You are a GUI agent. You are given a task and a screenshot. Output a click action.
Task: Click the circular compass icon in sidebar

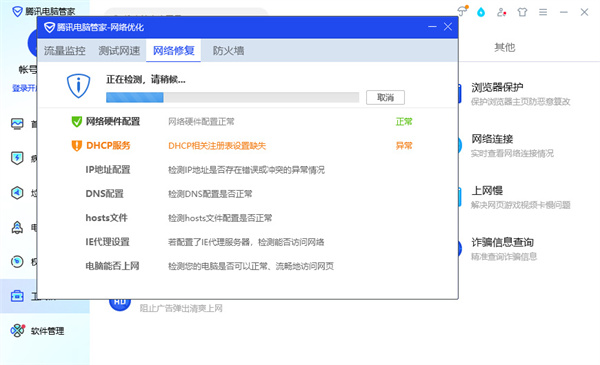(17, 262)
